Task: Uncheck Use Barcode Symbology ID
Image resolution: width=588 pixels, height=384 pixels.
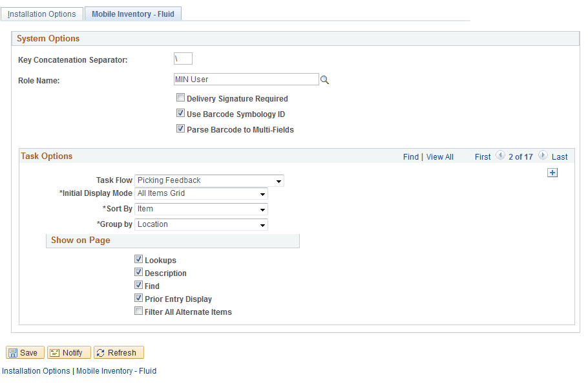Action: point(180,112)
